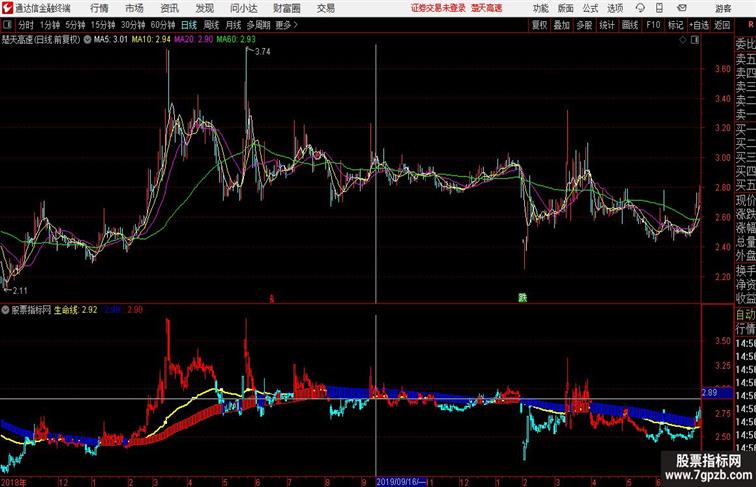The width and height of the screenshot is (756, 487).
Task: Click the red R button top right
Action: tap(751, 25)
